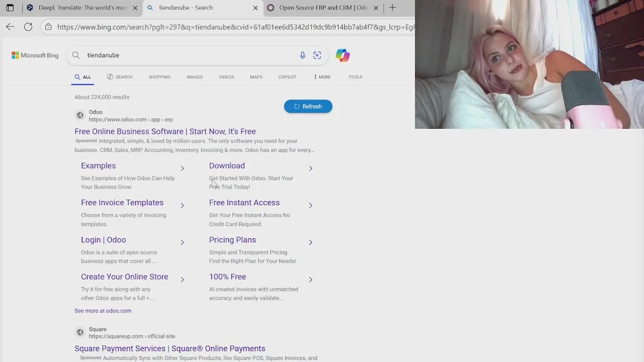Viewport: 644px width, 362px height.
Task: Click chevron beside Pricing Plans
Action: point(310,242)
